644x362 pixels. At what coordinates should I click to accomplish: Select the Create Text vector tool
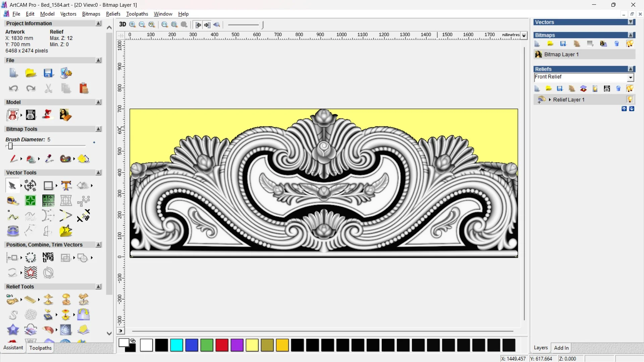click(x=66, y=185)
